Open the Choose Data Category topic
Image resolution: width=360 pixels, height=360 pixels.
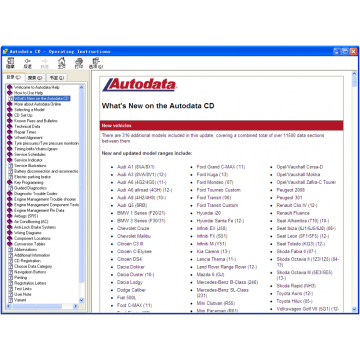[x=33, y=267]
